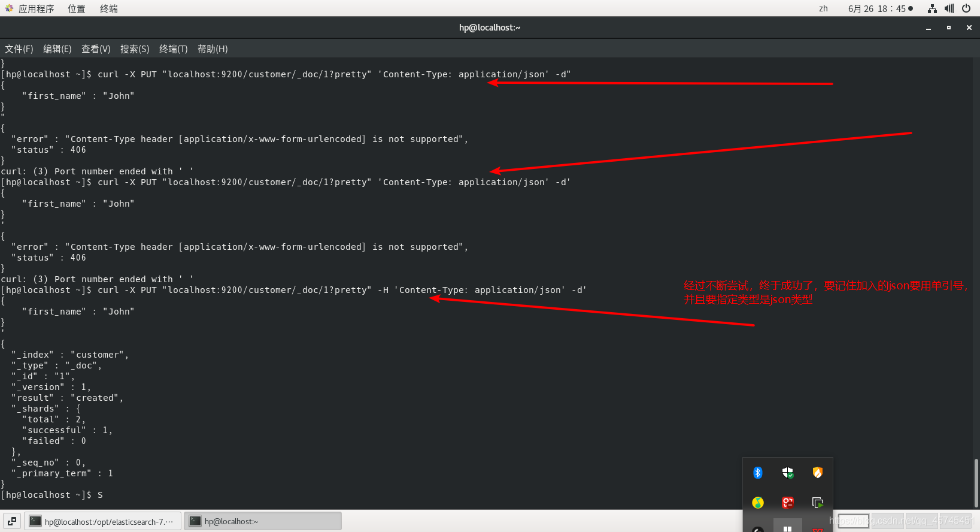Click the terminal icon of elasticsearch taskbar entry
Viewport: 980px width, 532px height.
pos(35,521)
